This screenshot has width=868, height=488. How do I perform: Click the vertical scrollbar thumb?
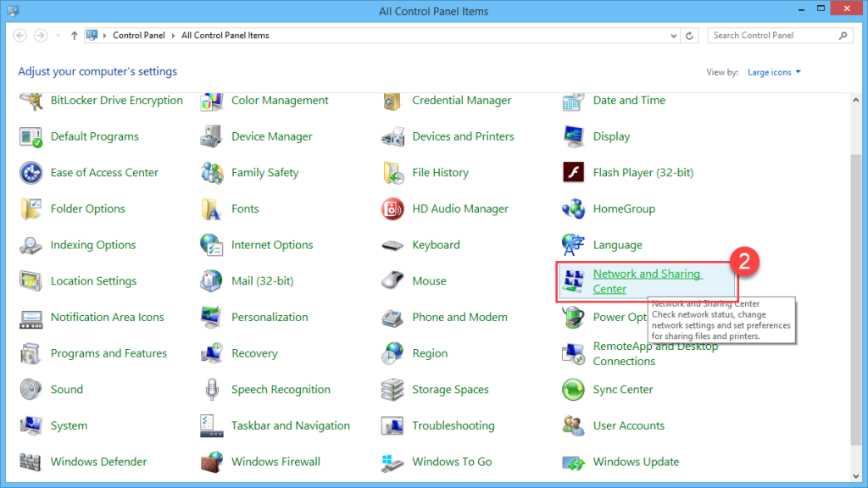click(x=856, y=300)
